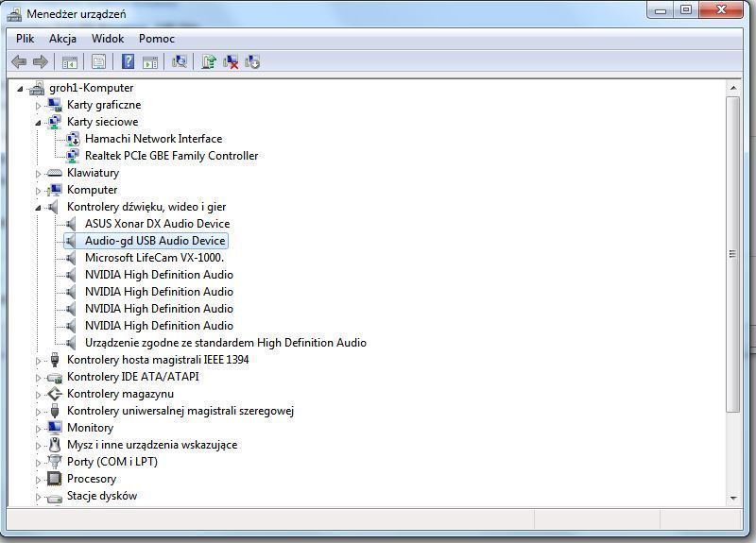756x543 pixels.
Task: Select Realtek PCIe GBE Family Controller
Action: pos(171,156)
